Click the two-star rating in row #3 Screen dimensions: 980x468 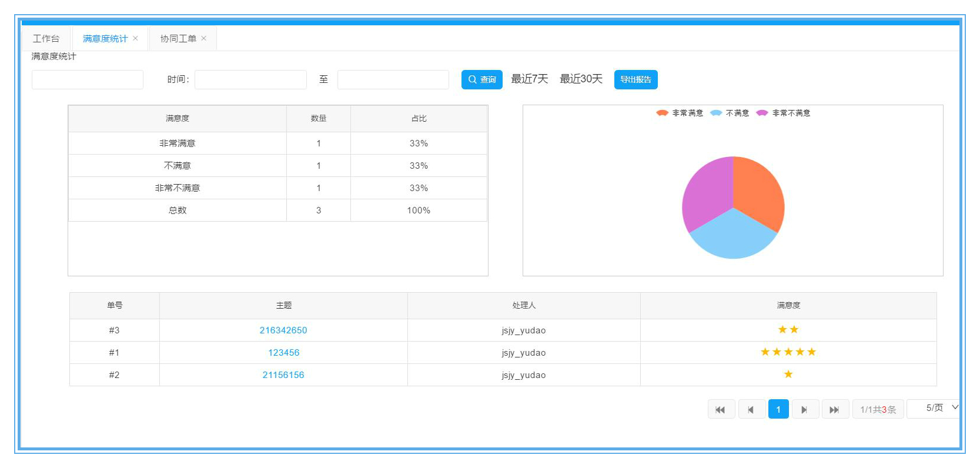point(788,330)
